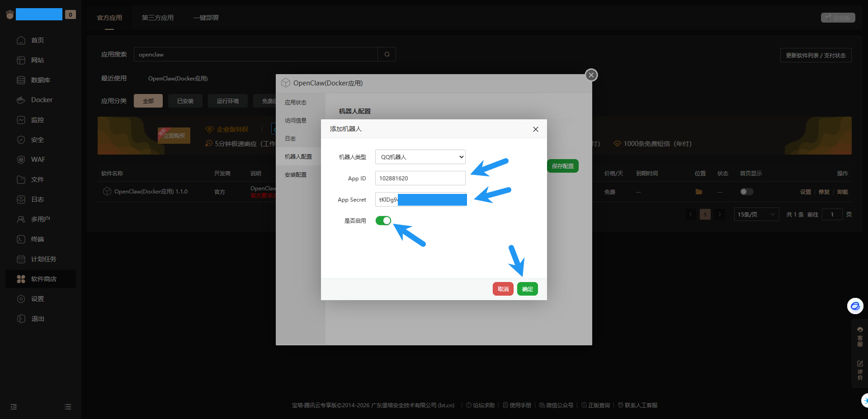Expand the 机器人类型 QQ机器人 dropdown
This screenshot has width=868, height=419.
pyautogui.click(x=420, y=157)
